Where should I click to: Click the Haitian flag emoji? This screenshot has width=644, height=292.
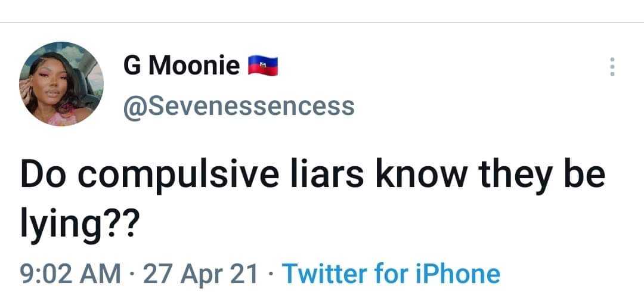(x=264, y=66)
